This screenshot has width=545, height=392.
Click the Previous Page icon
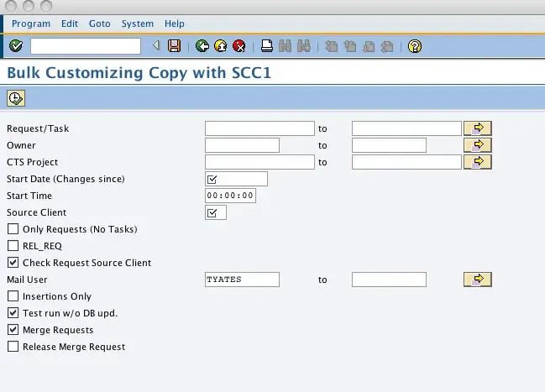(350, 46)
